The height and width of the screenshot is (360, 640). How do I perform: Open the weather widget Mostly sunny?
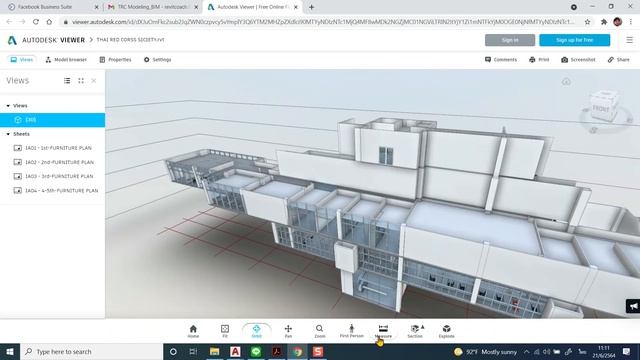[x=485, y=351]
